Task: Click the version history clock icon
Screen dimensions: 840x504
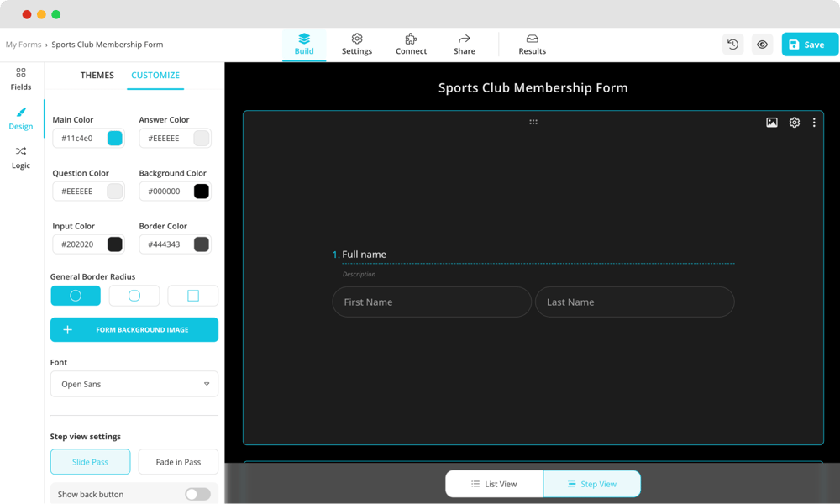Action: [x=732, y=45]
